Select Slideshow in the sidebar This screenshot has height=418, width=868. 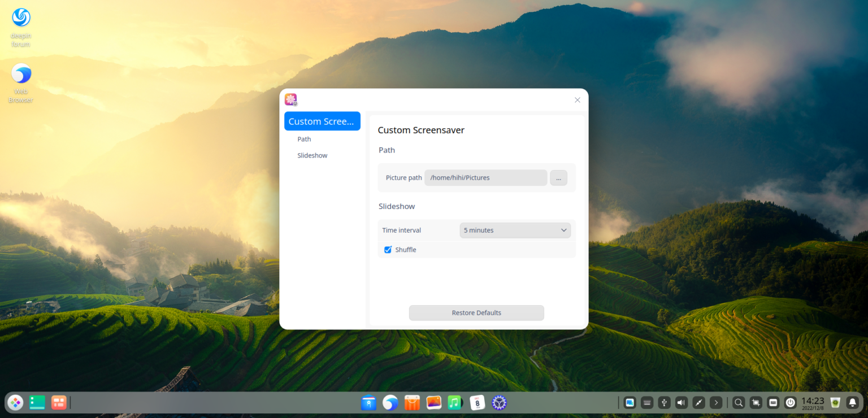(x=312, y=155)
